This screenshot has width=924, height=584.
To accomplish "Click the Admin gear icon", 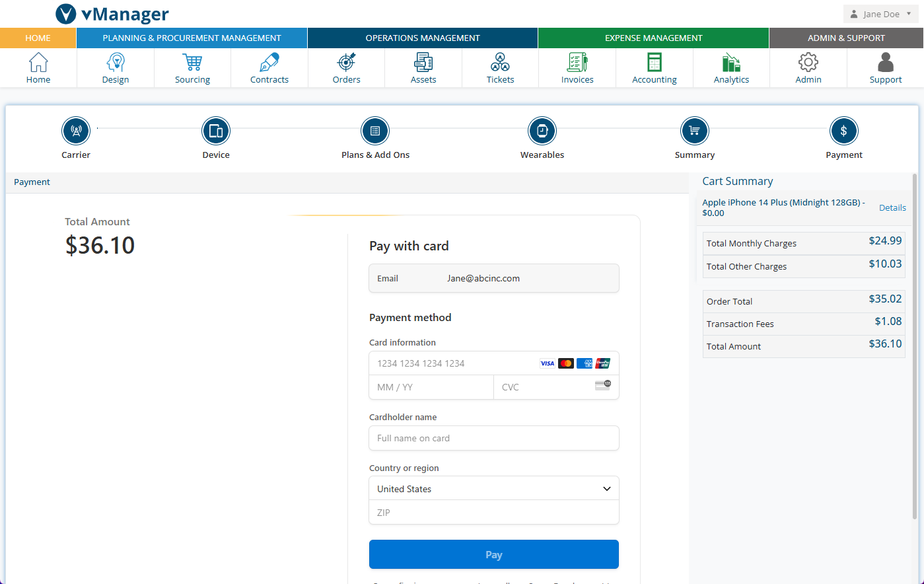I will tap(808, 63).
